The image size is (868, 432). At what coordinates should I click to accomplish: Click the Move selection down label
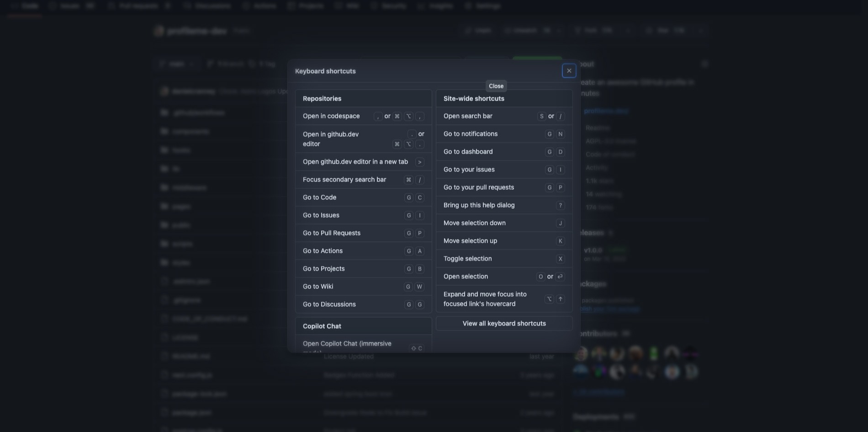(475, 223)
